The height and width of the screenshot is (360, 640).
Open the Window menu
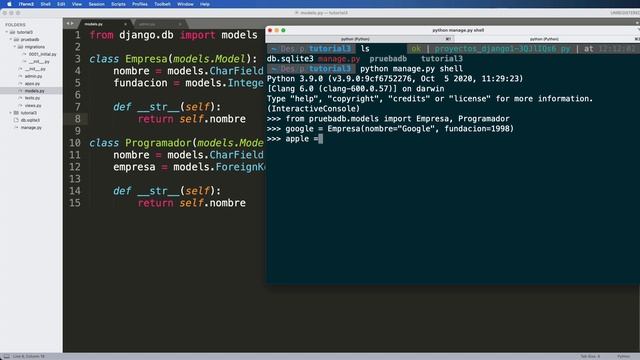(x=185, y=4)
